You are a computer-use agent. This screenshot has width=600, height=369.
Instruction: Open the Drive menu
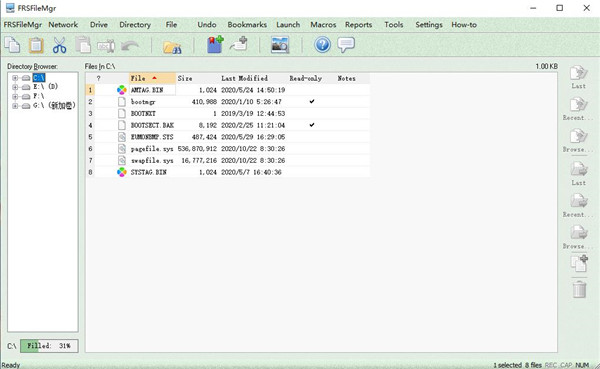point(99,25)
